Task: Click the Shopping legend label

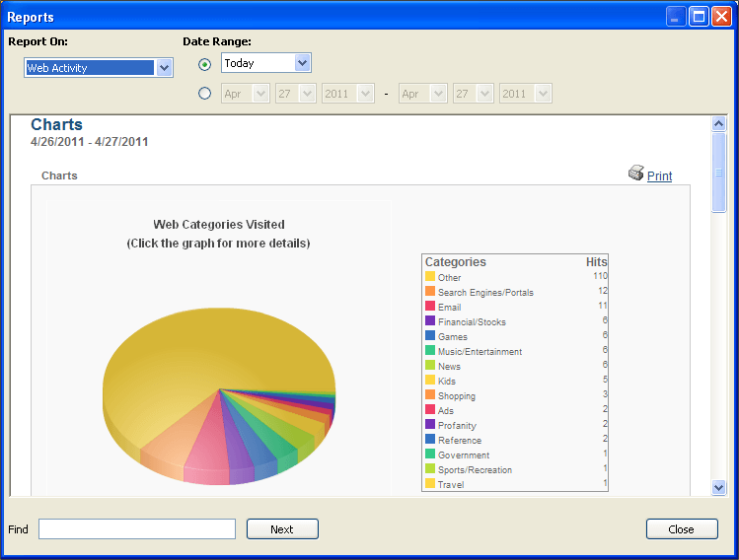Action: [x=457, y=396]
